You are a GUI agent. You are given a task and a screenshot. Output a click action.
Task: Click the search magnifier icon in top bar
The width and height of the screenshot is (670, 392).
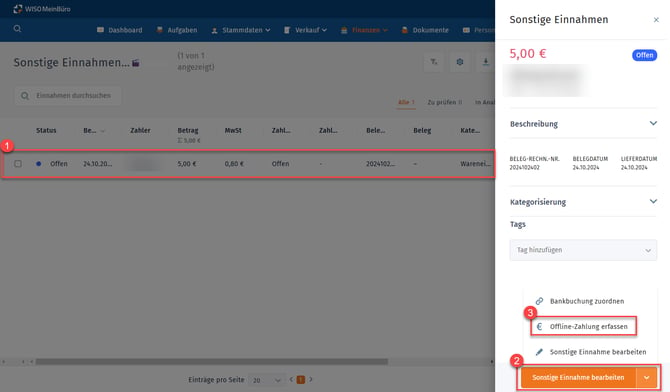pos(17,29)
